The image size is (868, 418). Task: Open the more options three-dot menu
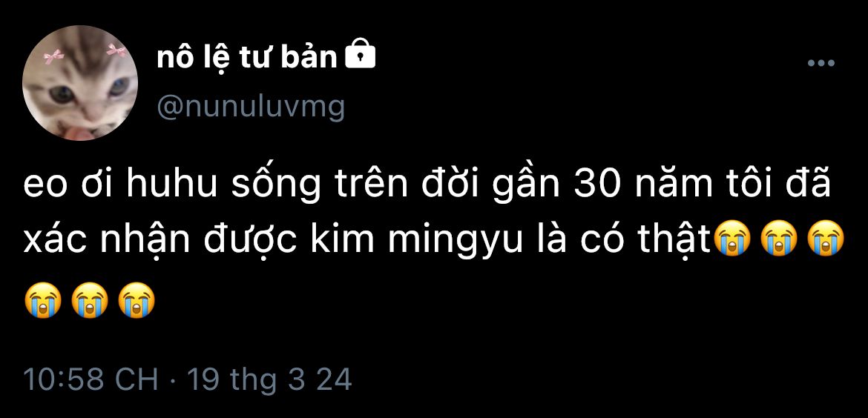[821, 64]
